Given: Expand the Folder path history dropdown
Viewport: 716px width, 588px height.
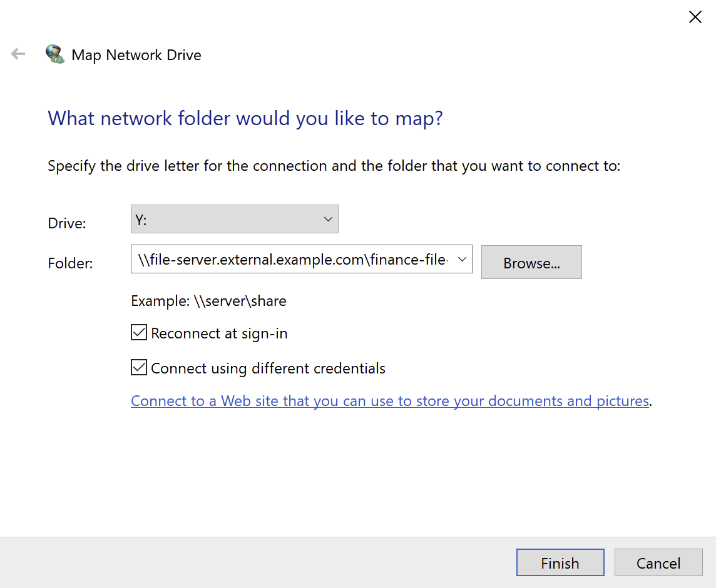Looking at the screenshot, I should point(462,259).
